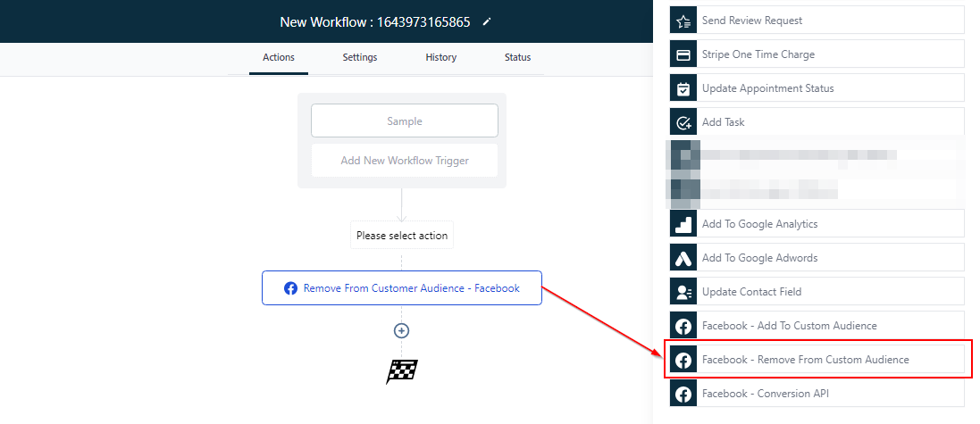Click Add New Workflow Trigger button
The width and height of the screenshot is (980, 424).
[x=405, y=161]
